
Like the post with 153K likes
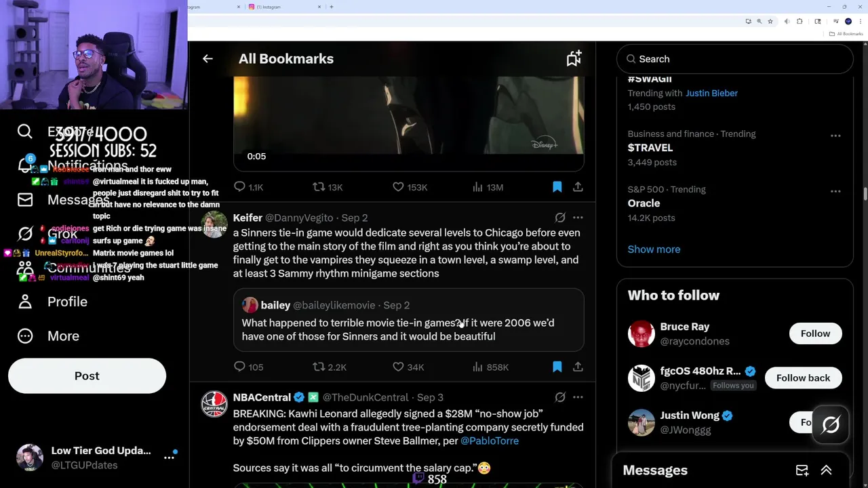click(410, 187)
